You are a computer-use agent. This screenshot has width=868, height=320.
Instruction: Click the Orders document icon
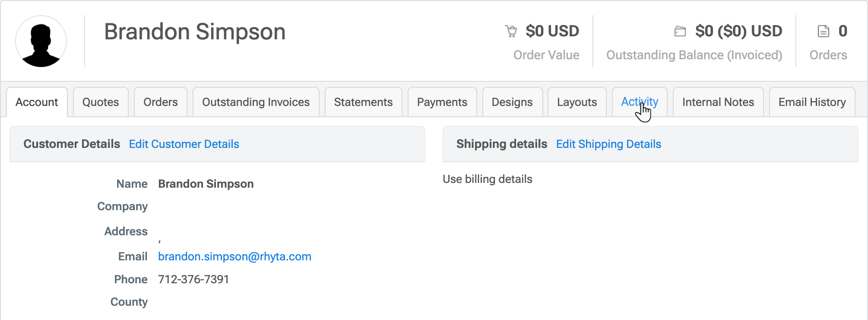click(x=824, y=31)
